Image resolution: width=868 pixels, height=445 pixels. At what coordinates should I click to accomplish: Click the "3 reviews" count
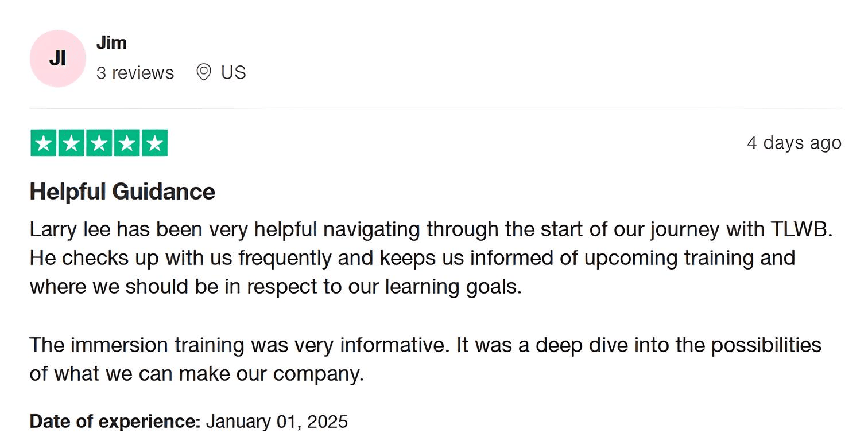pyautogui.click(x=135, y=73)
